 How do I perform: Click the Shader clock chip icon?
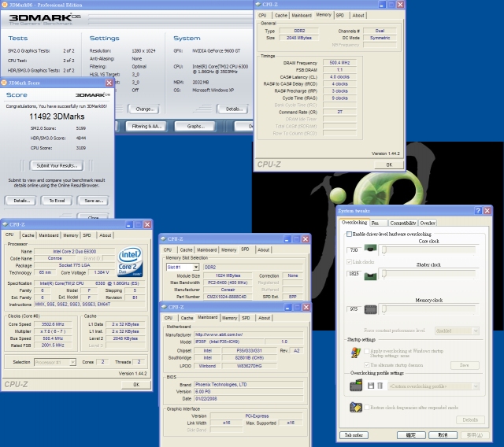(x=370, y=276)
